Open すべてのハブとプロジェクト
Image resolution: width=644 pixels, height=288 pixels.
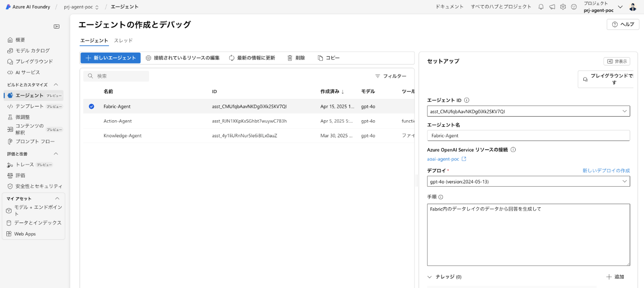pos(501,7)
